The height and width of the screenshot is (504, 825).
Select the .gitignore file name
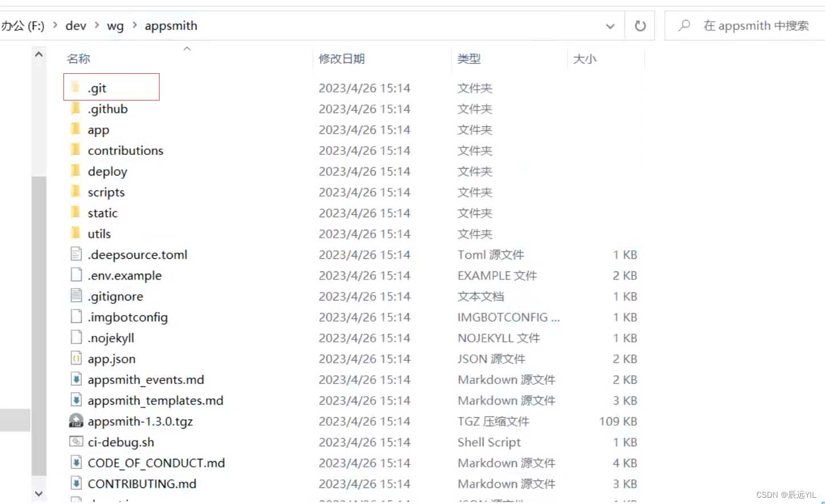click(115, 296)
